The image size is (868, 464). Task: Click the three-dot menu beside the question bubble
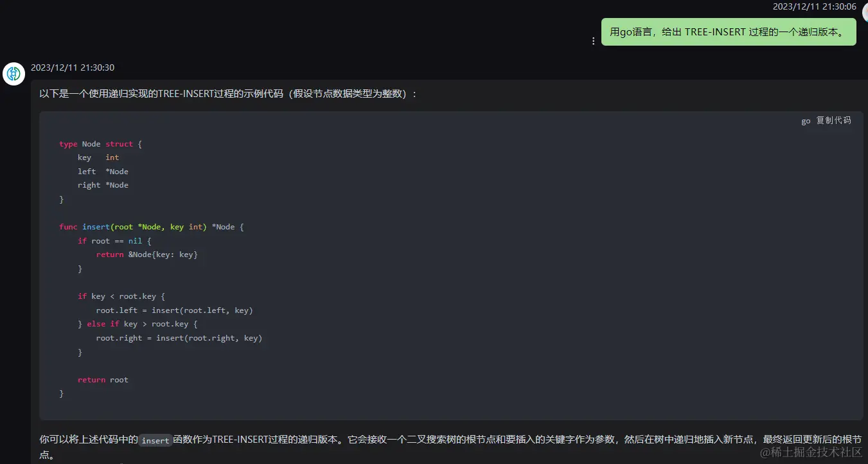coord(592,40)
